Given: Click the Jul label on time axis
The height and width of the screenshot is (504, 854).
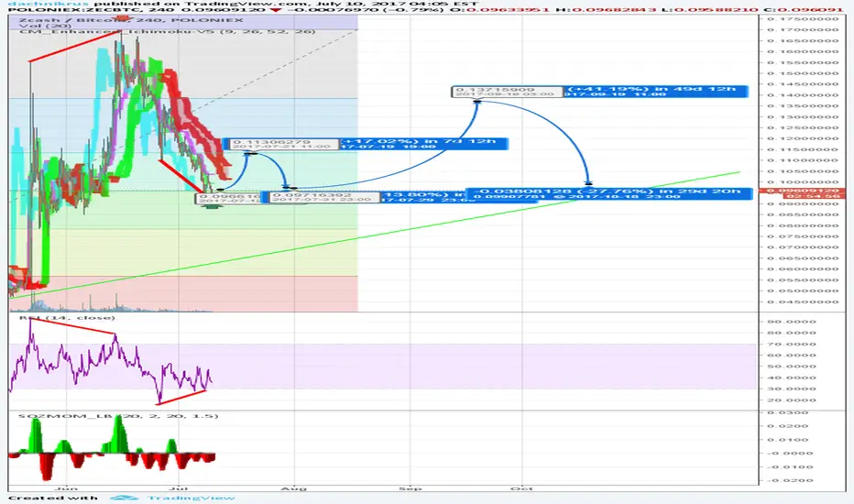Looking at the screenshot, I should (179, 488).
